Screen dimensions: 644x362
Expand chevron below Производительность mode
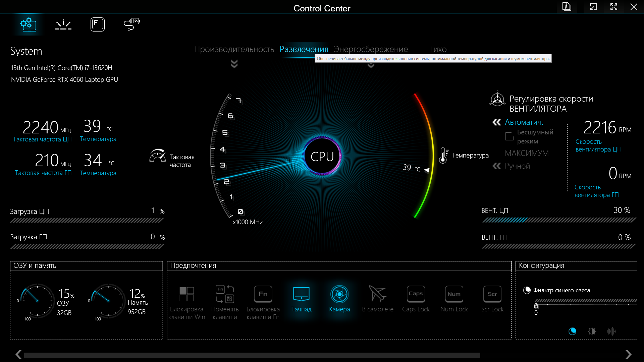[234, 64]
